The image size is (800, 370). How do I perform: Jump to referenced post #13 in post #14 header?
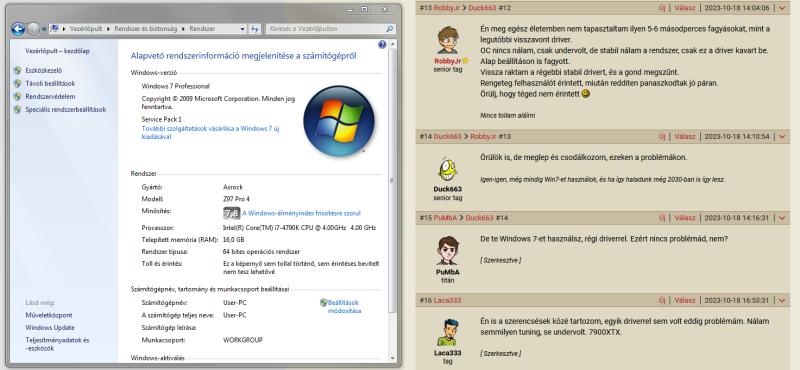[504, 137]
